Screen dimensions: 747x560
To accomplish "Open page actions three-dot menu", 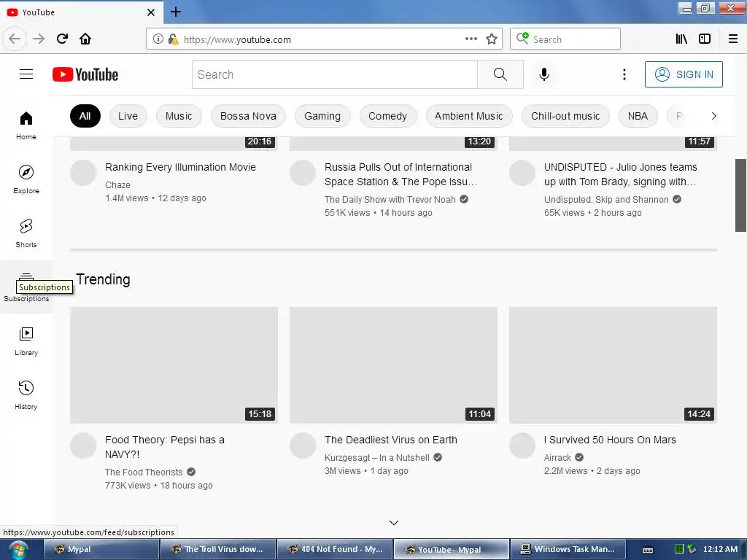I will point(471,39).
